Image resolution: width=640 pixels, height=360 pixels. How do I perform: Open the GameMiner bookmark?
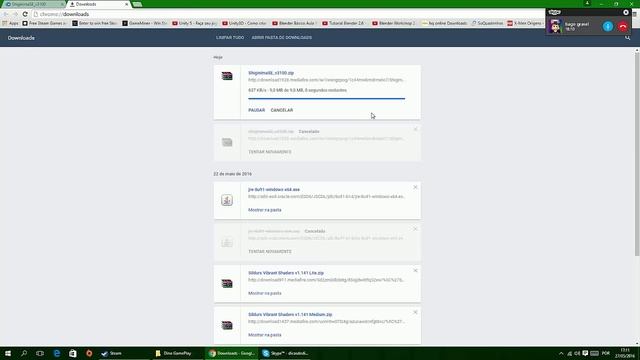tap(144, 23)
